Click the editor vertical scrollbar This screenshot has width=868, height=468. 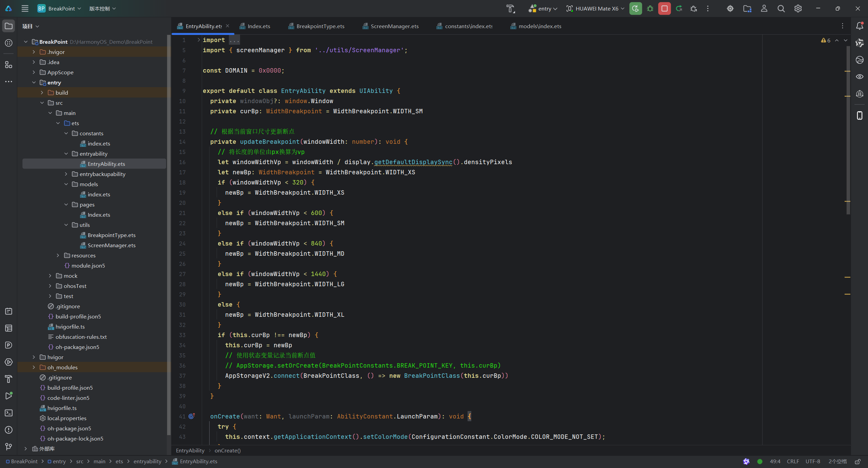point(848,136)
